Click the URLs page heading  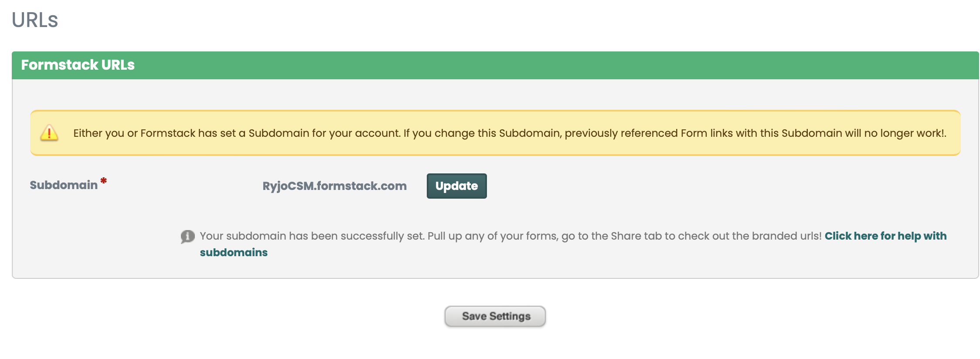(35, 20)
